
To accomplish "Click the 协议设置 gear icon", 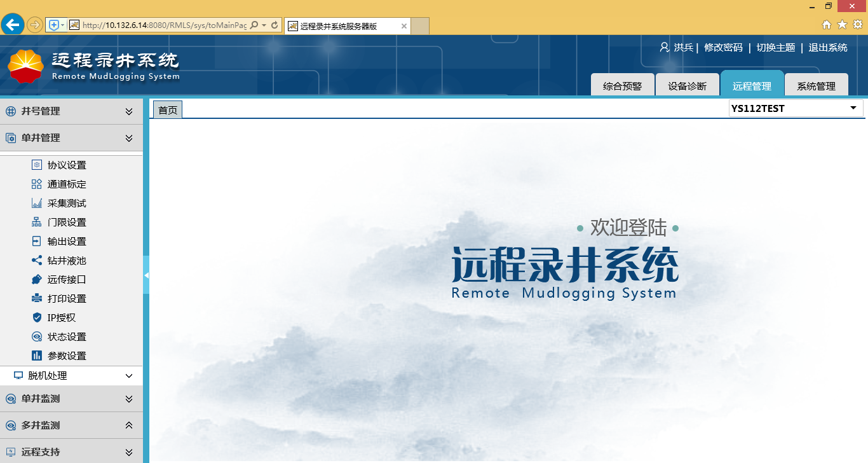I will pyautogui.click(x=37, y=165).
